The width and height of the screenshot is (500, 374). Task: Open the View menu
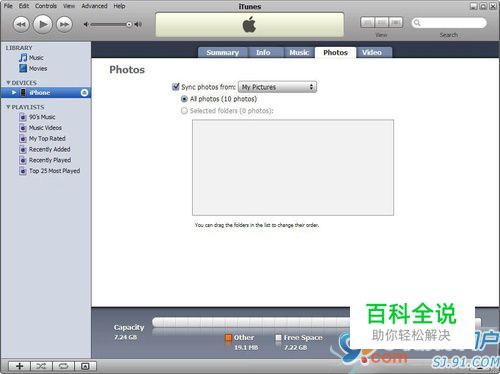pos(69,6)
